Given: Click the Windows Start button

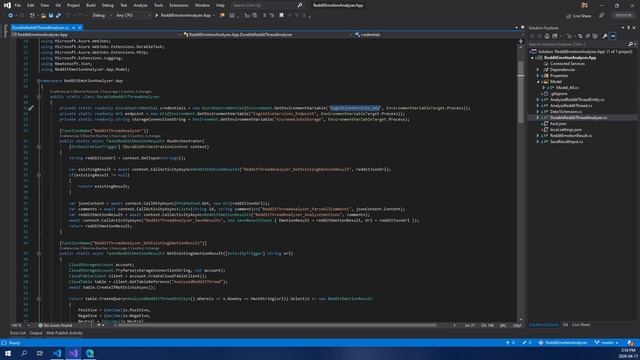Looking at the screenshot, I should pos(8,353).
